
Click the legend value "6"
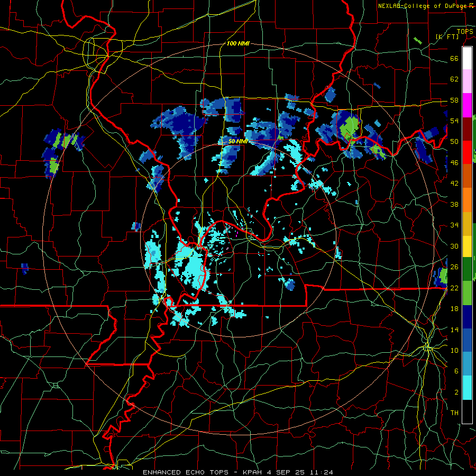point(456,371)
